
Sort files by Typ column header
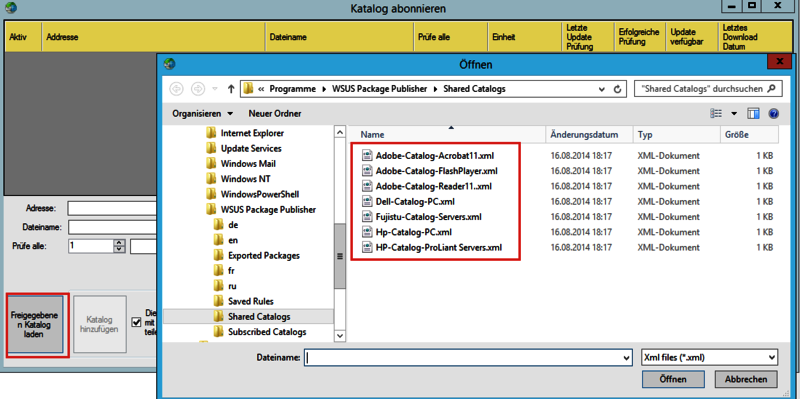point(676,135)
